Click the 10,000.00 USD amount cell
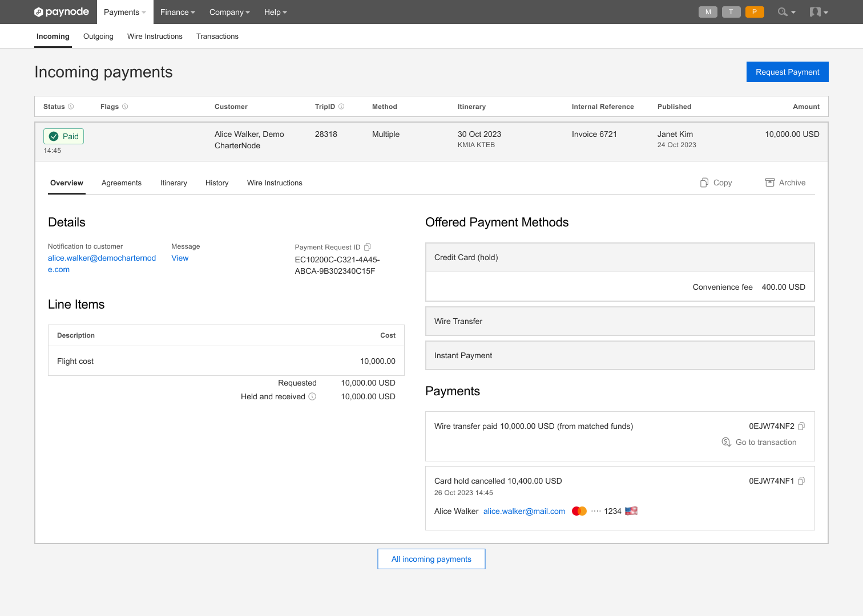 pyautogui.click(x=792, y=134)
